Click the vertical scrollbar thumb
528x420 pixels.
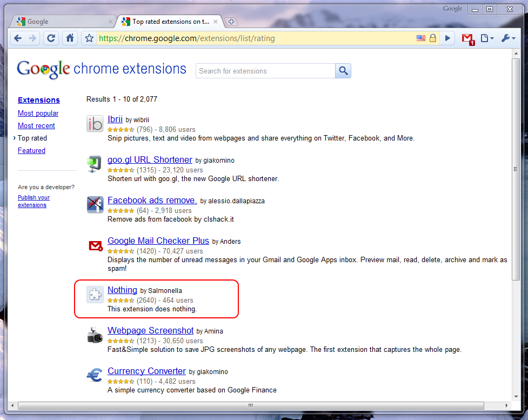516,169
